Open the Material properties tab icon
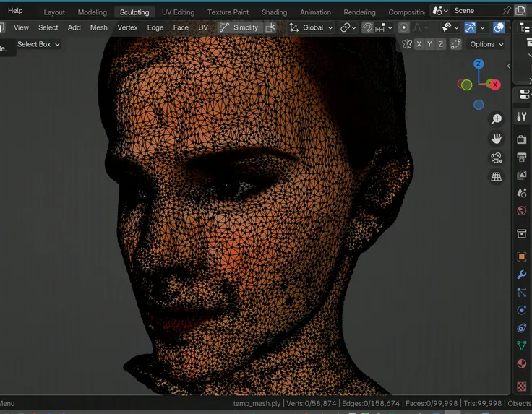 coord(521,363)
